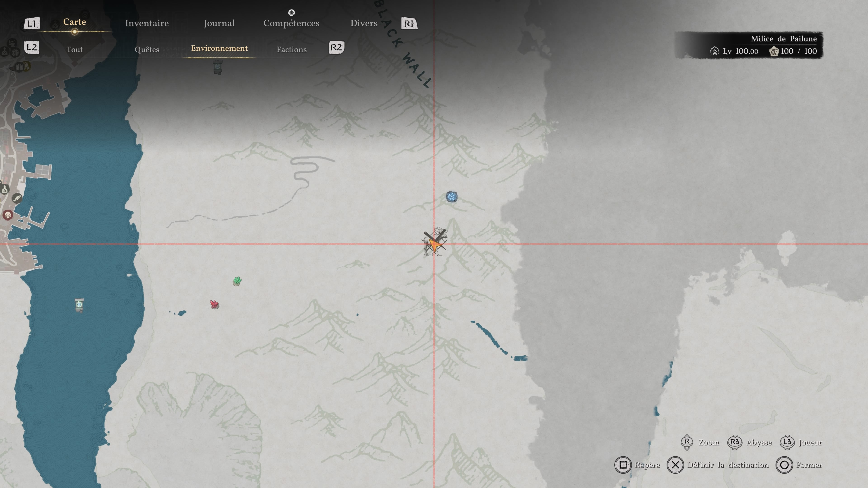Click the faction crest beside 100 / 100

(x=774, y=51)
